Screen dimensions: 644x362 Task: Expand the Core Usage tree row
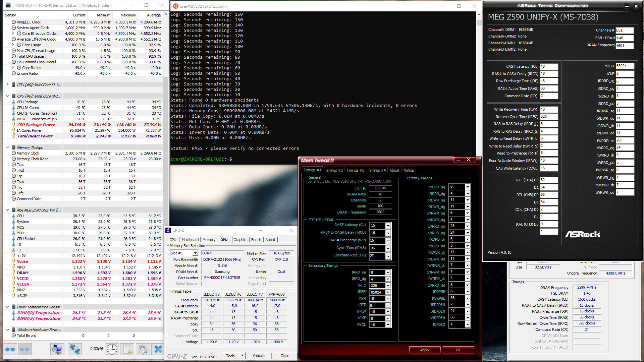tap(13, 45)
